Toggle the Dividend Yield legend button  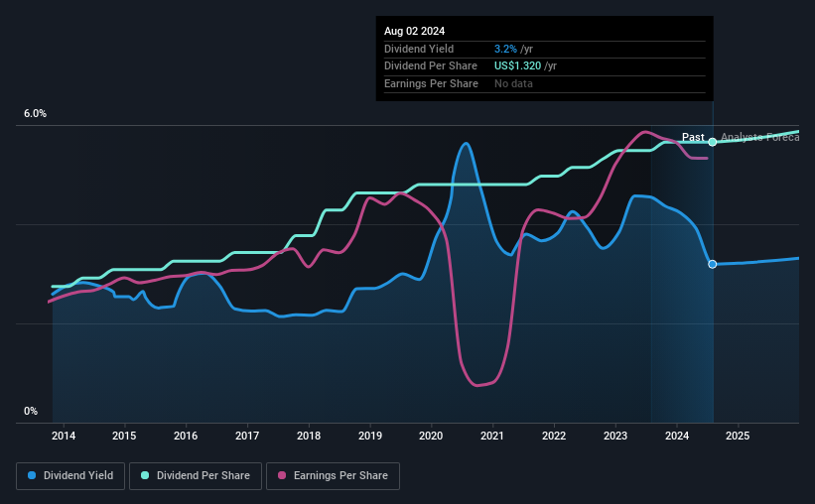[x=70, y=476]
